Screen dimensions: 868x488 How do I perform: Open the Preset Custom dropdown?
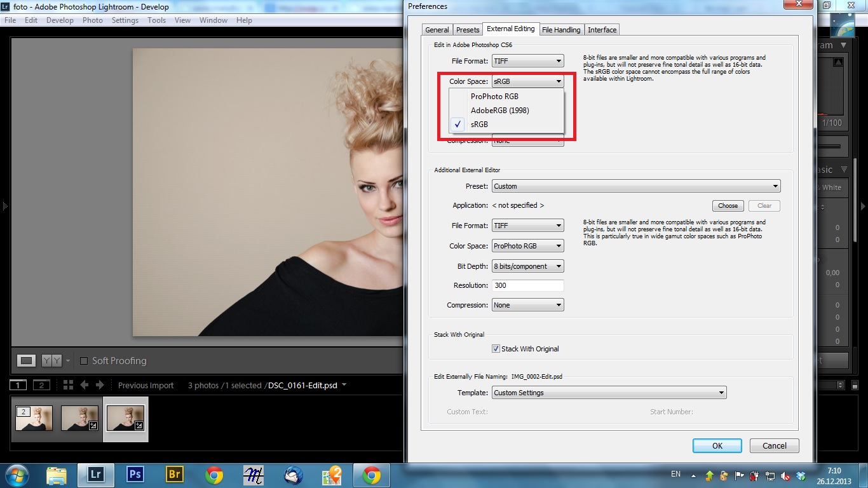636,186
